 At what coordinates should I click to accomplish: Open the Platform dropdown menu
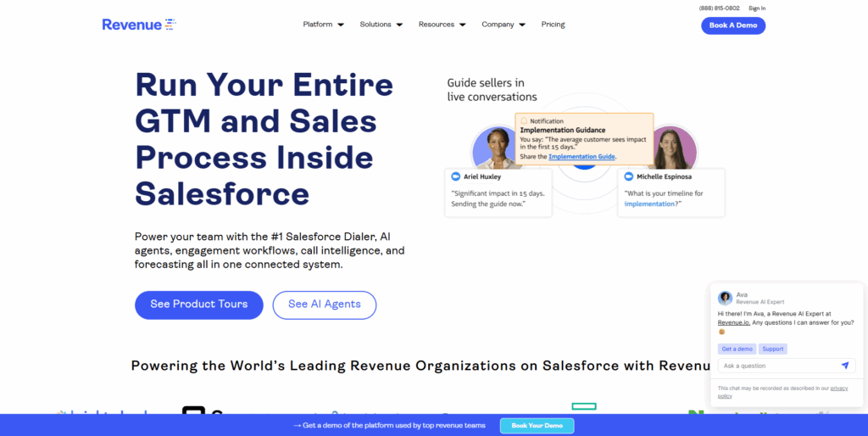[323, 25]
